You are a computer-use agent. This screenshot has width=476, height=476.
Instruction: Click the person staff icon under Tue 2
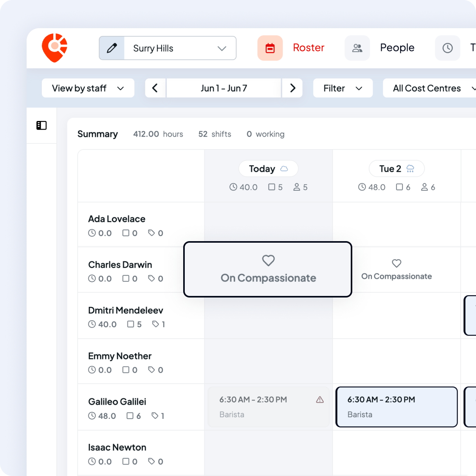tap(424, 187)
